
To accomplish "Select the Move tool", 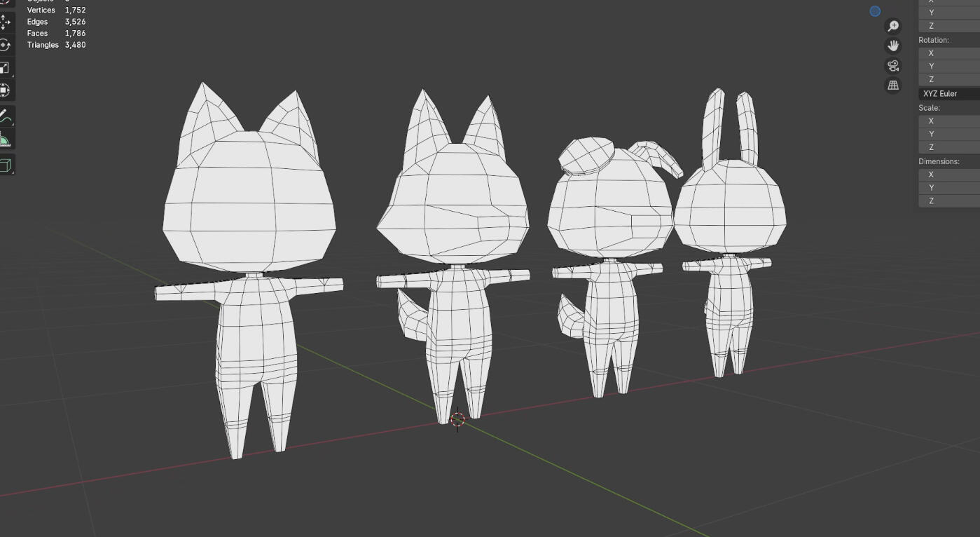I will pos(4,22).
